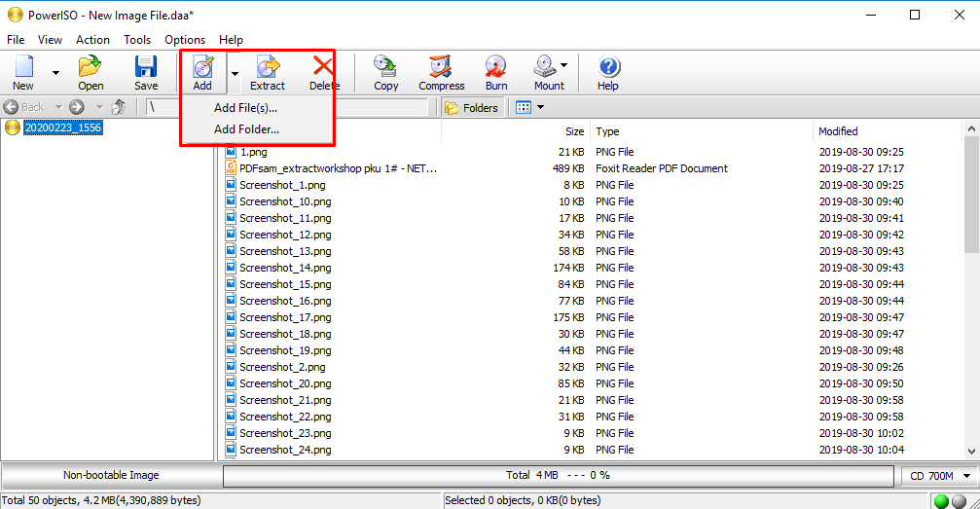Open the CD 700M media size dropdown
Viewport: 980px width, 509px height.
[940, 476]
